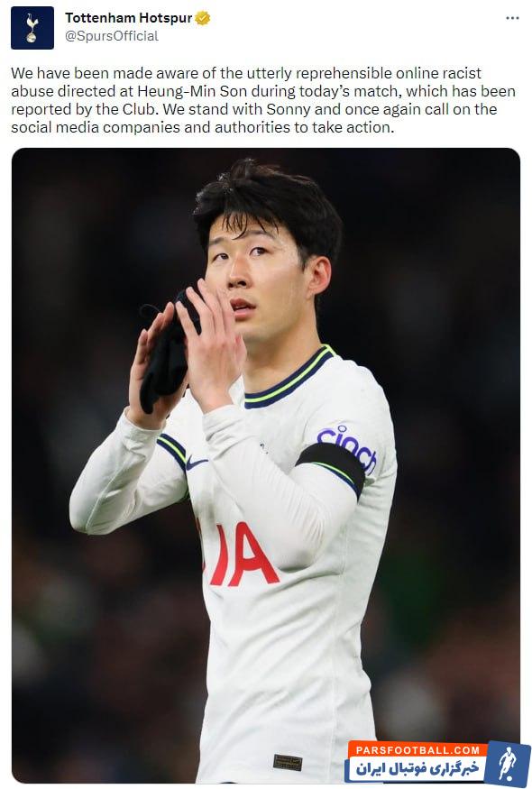
Task: Click the jersey tag at the hem
Action: click(288, 762)
